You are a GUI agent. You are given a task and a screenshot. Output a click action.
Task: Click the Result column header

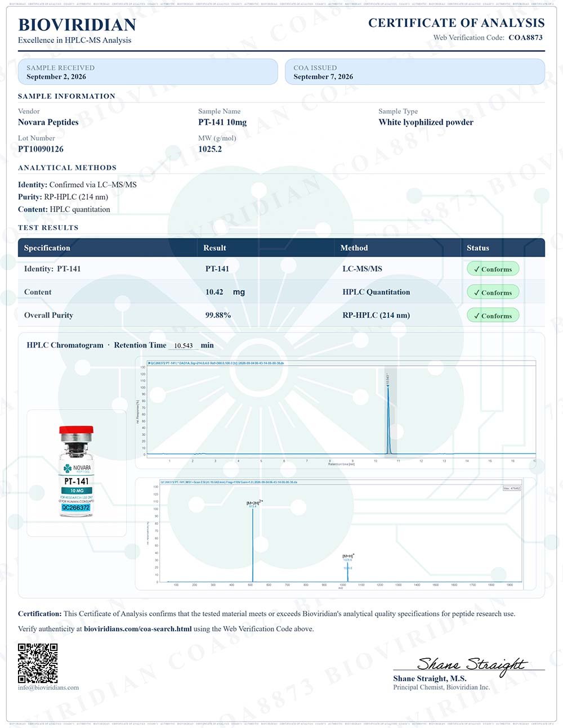[x=215, y=248]
